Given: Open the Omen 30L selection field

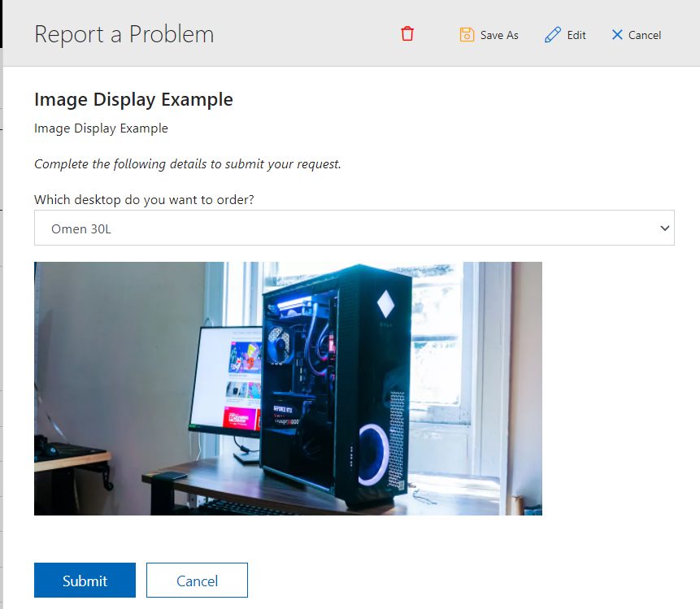Looking at the screenshot, I should [x=354, y=228].
